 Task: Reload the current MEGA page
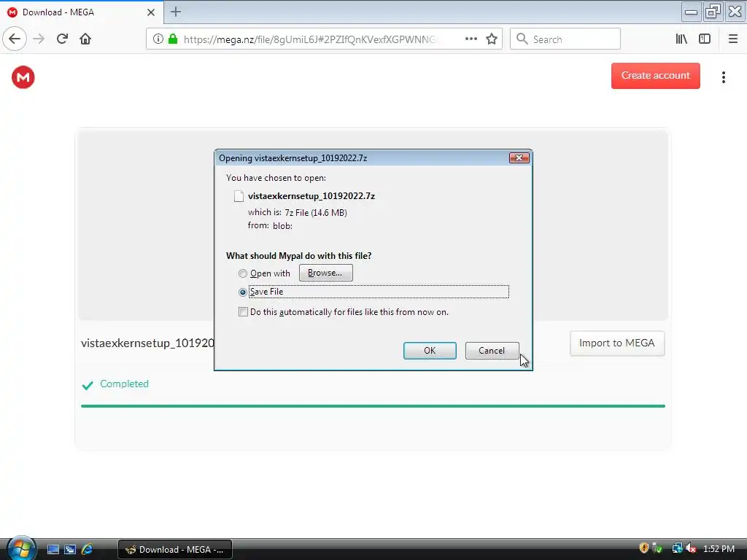62,39
